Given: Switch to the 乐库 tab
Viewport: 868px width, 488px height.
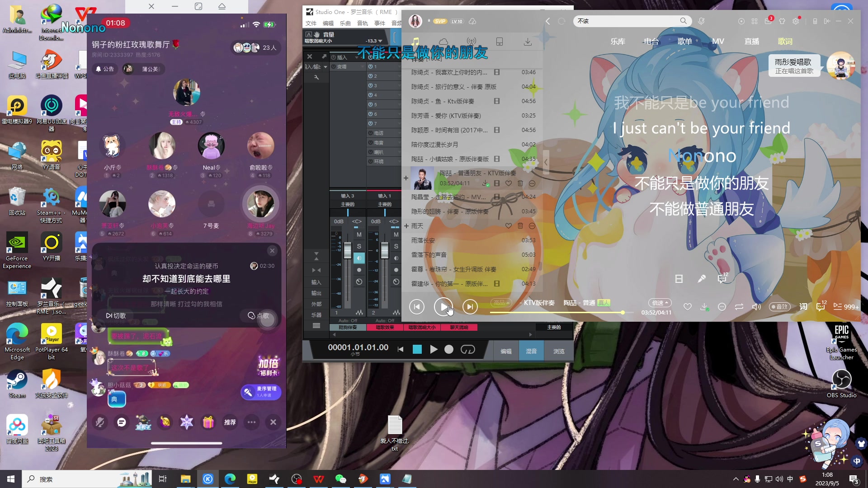Looking at the screenshot, I should [618, 41].
